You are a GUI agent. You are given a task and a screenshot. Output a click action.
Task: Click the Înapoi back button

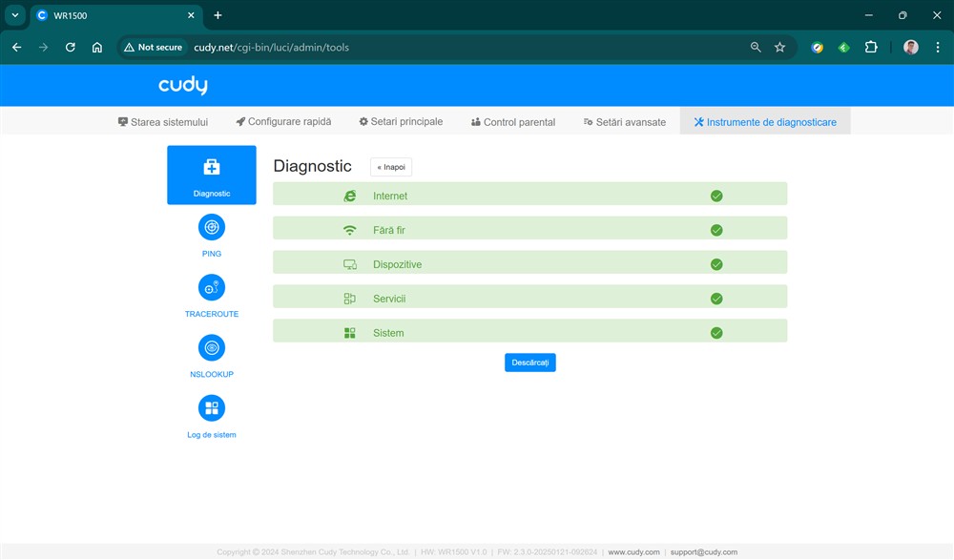(x=391, y=167)
